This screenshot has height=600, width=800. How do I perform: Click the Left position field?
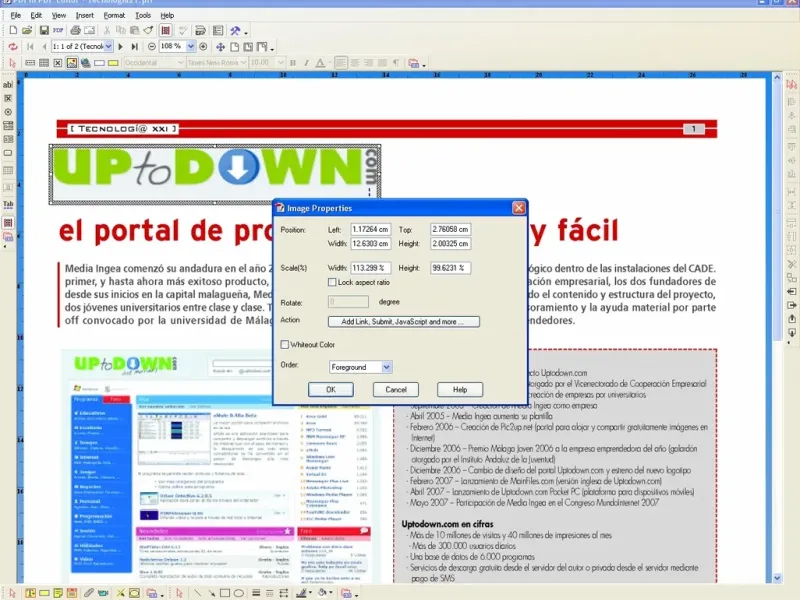[x=371, y=229]
